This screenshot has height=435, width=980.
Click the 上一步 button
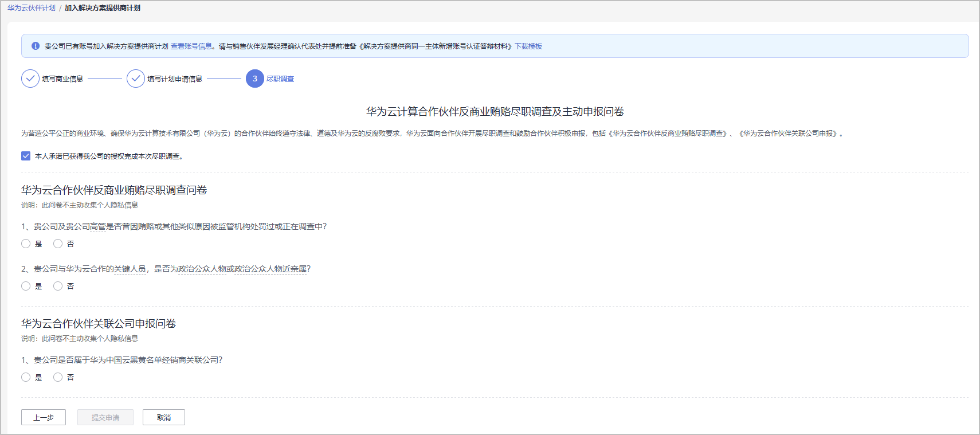coord(44,417)
